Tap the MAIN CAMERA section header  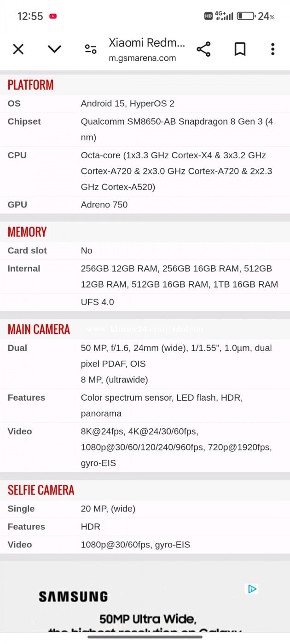[x=39, y=329]
